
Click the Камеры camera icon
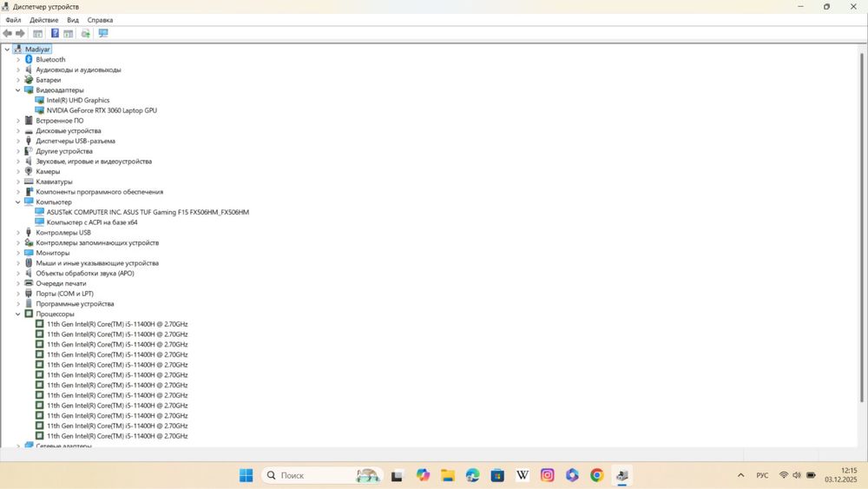click(x=29, y=171)
